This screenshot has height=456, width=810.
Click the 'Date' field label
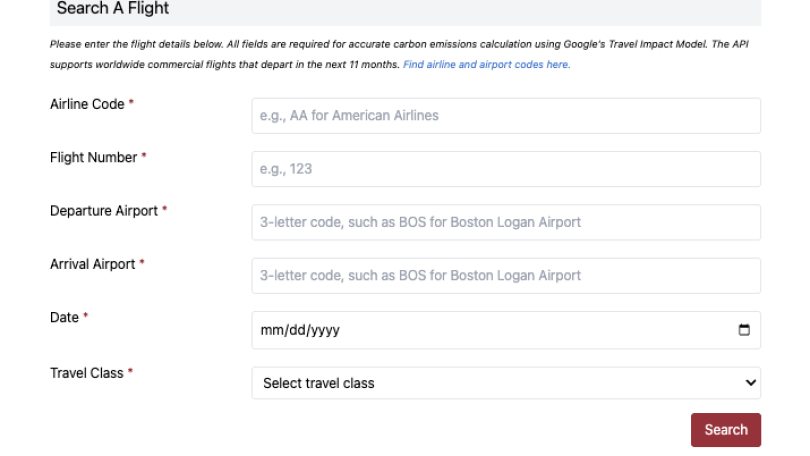coord(64,317)
